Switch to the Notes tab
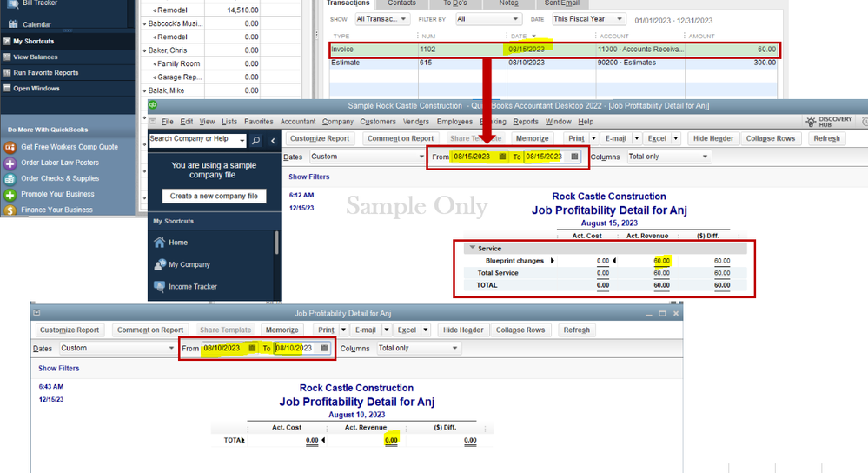 508,3
